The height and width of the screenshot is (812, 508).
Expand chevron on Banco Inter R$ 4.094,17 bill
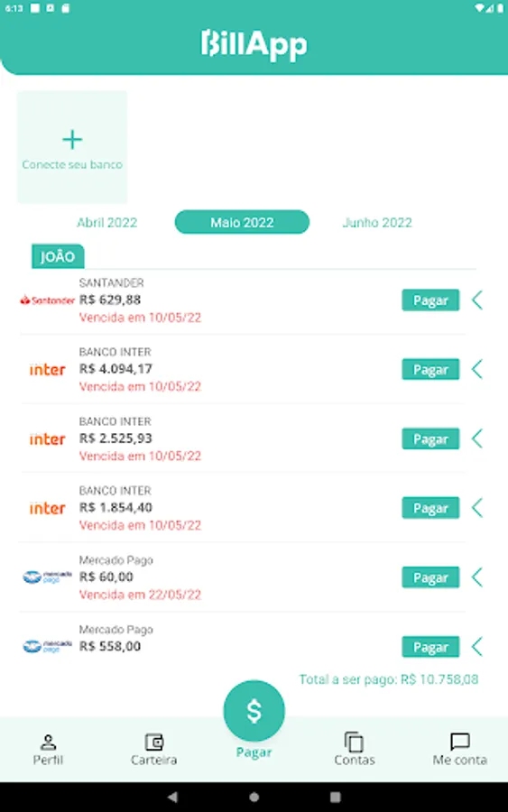click(477, 369)
